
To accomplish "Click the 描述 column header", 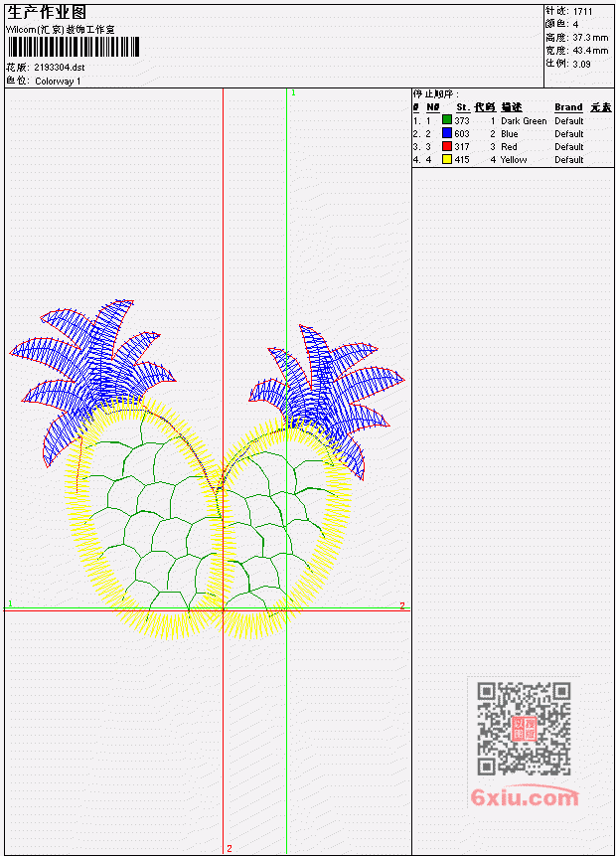I will point(512,107).
